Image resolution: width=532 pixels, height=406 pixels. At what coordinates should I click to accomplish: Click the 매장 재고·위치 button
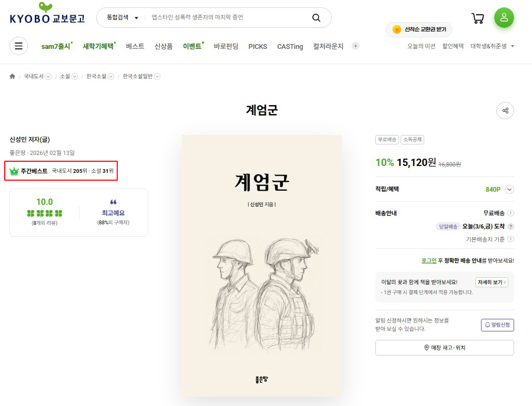(x=444, y=348)
